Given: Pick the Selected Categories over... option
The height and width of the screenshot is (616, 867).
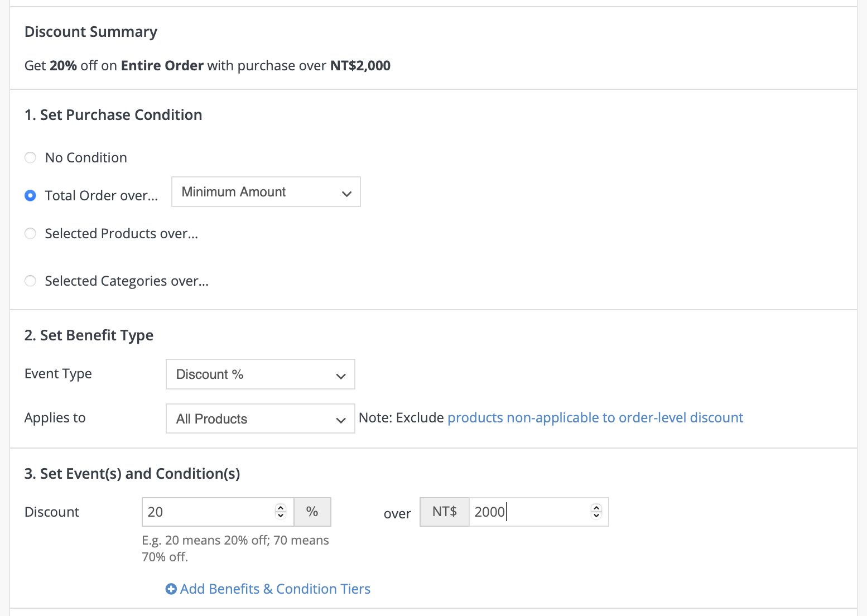Looking at the screenshot, I should 31,281.
